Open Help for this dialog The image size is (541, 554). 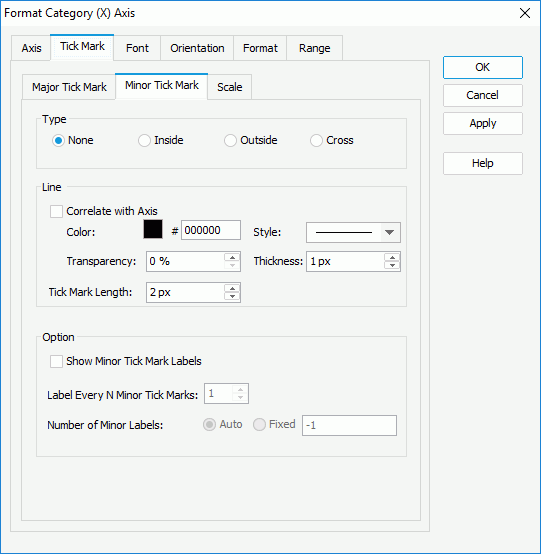(483, 163)
